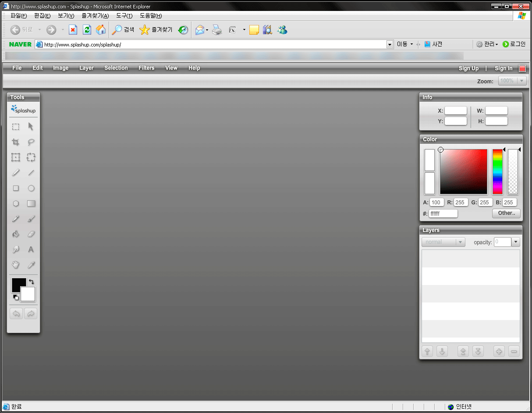
Task: Open the Layer menu
Action: pyautogui.click(x=86, y=68)
